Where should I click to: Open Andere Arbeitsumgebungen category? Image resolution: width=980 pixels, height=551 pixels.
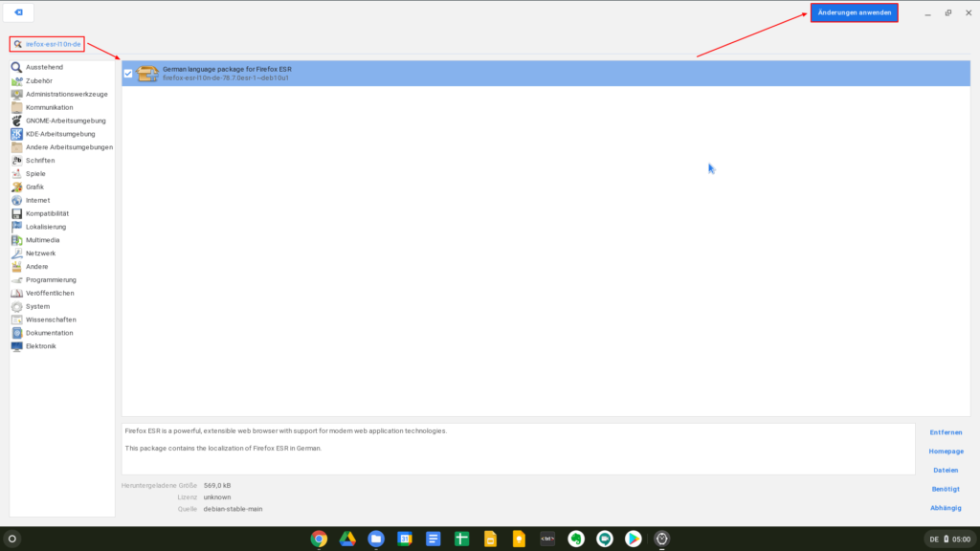coord(69,147)
